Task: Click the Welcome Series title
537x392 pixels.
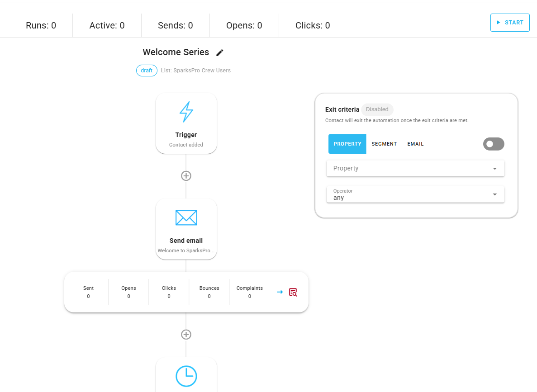Action: coord(176,52)
